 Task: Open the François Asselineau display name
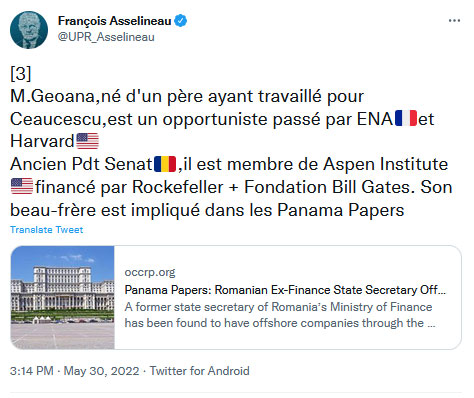[x=114, y=21]
